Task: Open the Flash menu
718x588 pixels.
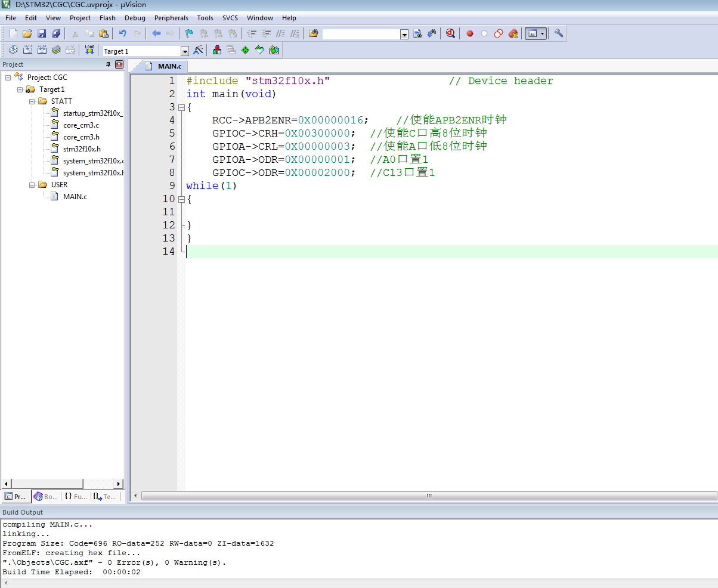Action: [x=107, y=18]
